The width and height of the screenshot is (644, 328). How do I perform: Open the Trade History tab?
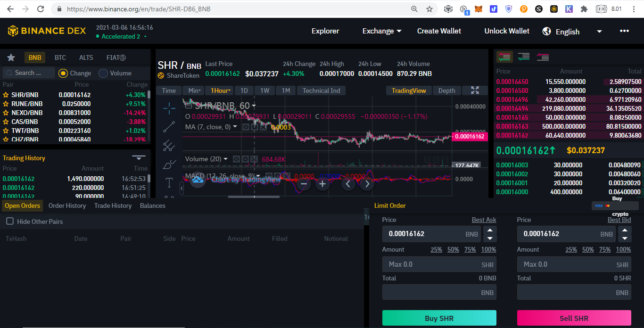click(113, 205)
